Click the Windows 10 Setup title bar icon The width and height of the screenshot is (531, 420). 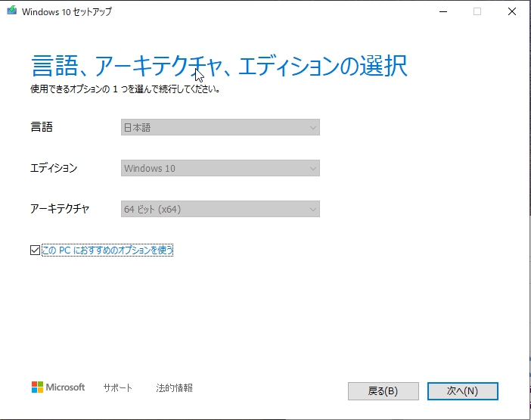tap(12, 11)
